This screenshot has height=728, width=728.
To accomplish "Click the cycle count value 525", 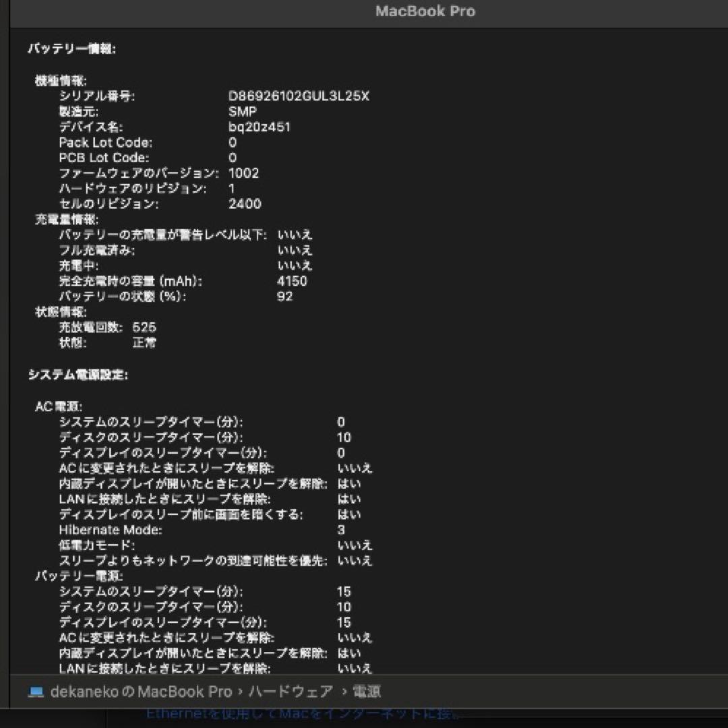I will pos(144,327).
